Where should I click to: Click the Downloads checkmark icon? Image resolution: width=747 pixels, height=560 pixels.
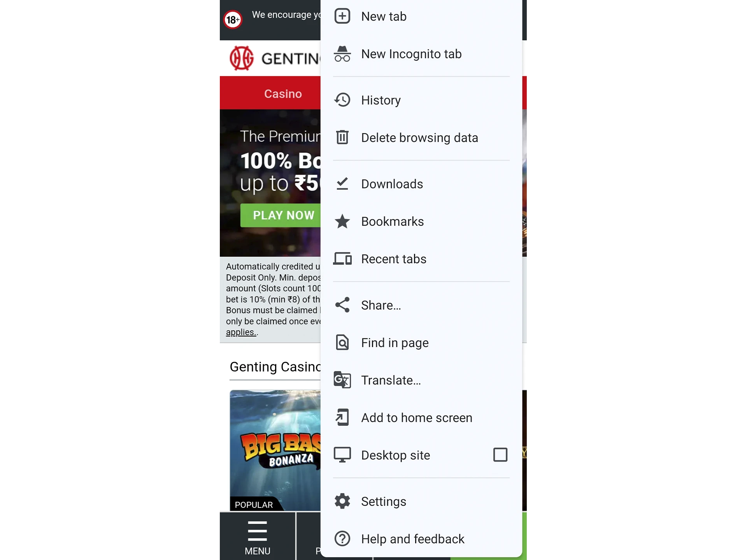pos(342,184)
